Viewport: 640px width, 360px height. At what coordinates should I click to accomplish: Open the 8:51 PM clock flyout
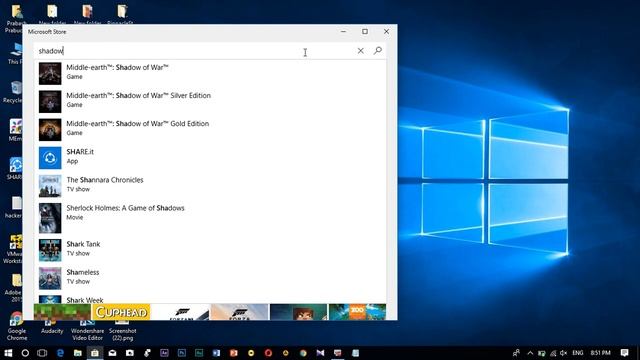[600, 353]
